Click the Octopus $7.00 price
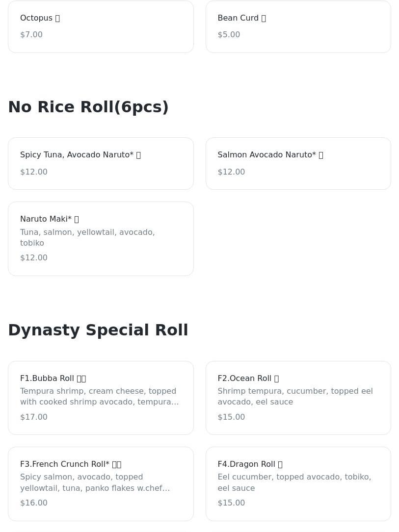399x532 pixels. [x=31, y=34]
